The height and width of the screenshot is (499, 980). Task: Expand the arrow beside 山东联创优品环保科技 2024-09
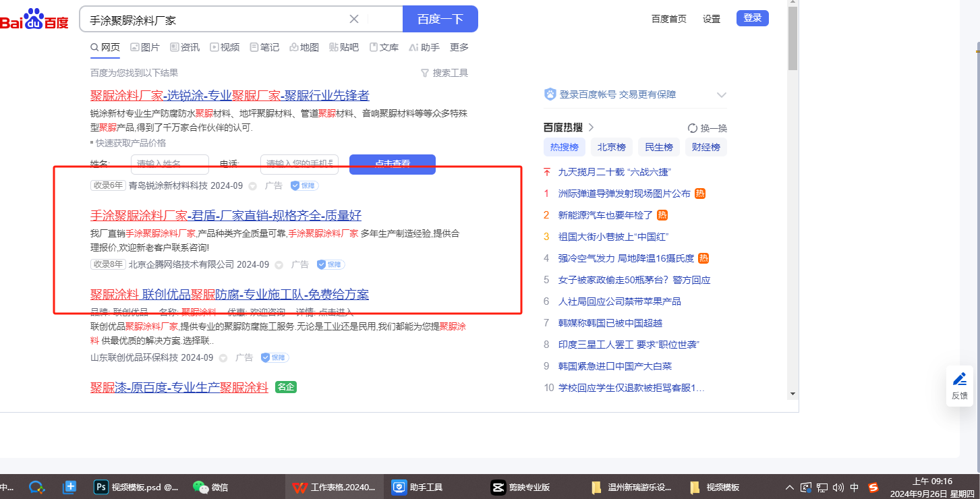pos(223,358)
